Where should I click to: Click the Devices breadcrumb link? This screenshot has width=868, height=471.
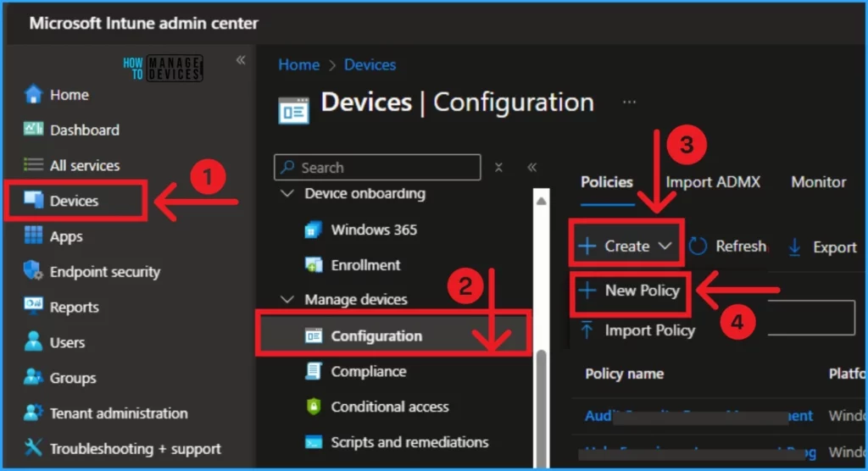370,64
